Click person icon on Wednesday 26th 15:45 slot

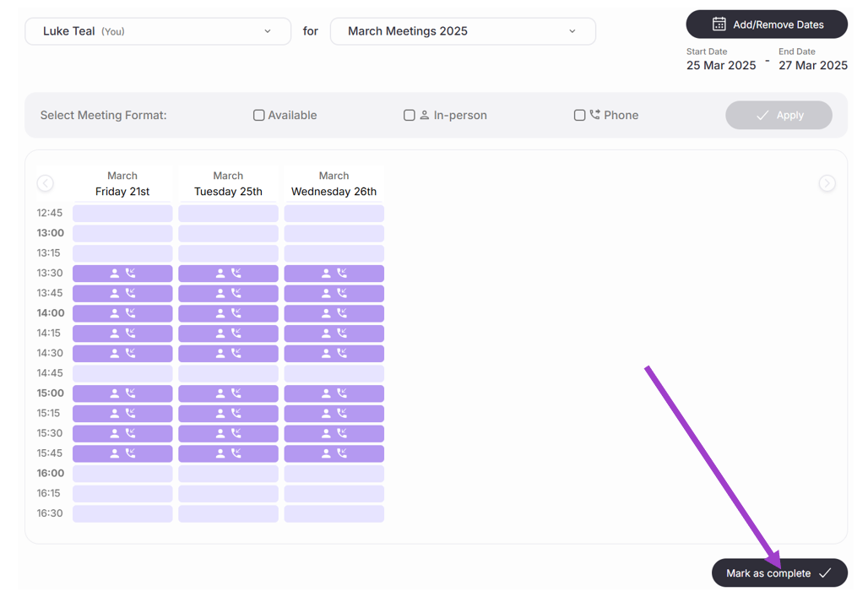[x=326, y=453]
